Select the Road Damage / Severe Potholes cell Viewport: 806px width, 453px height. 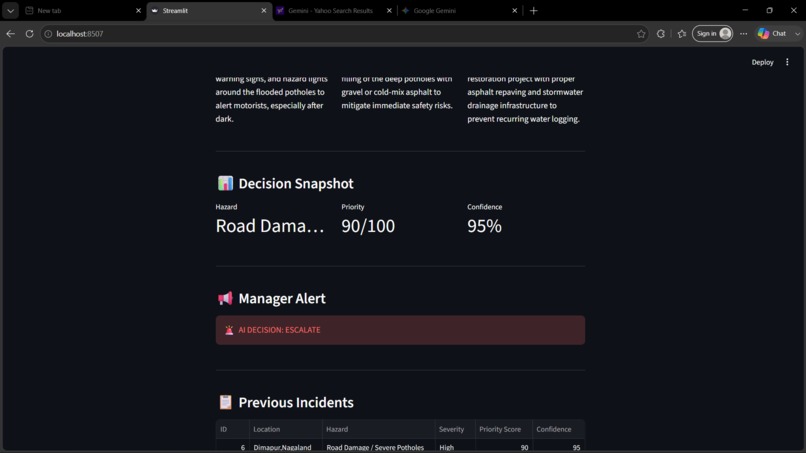pos(378,447)
